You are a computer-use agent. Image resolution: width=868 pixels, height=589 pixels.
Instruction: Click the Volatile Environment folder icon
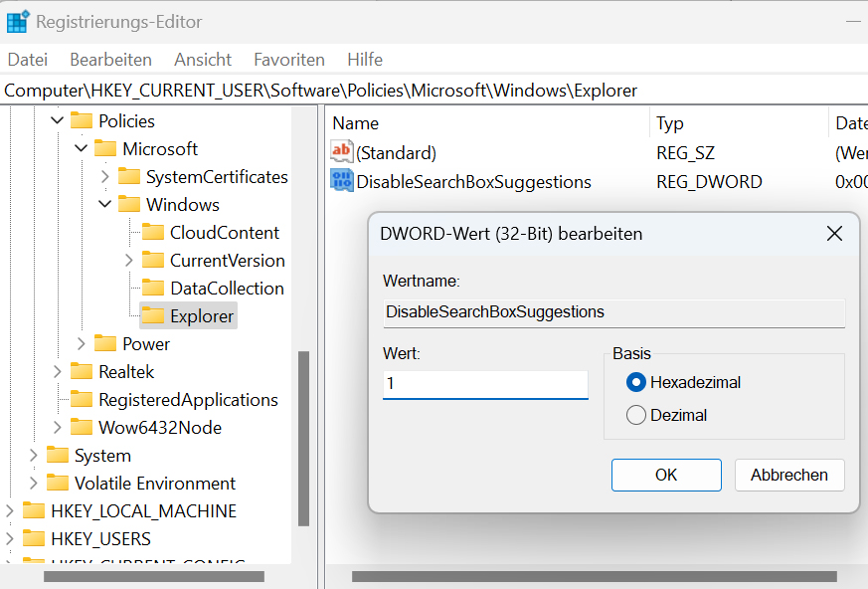(x=58, y=483)
